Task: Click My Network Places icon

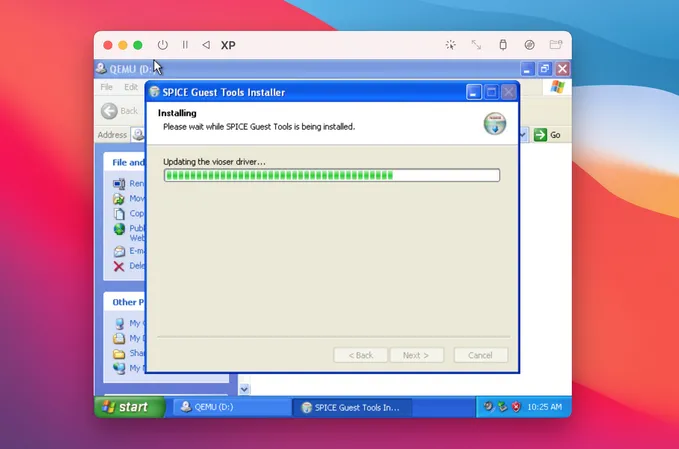Action: (x=119, y=368)
